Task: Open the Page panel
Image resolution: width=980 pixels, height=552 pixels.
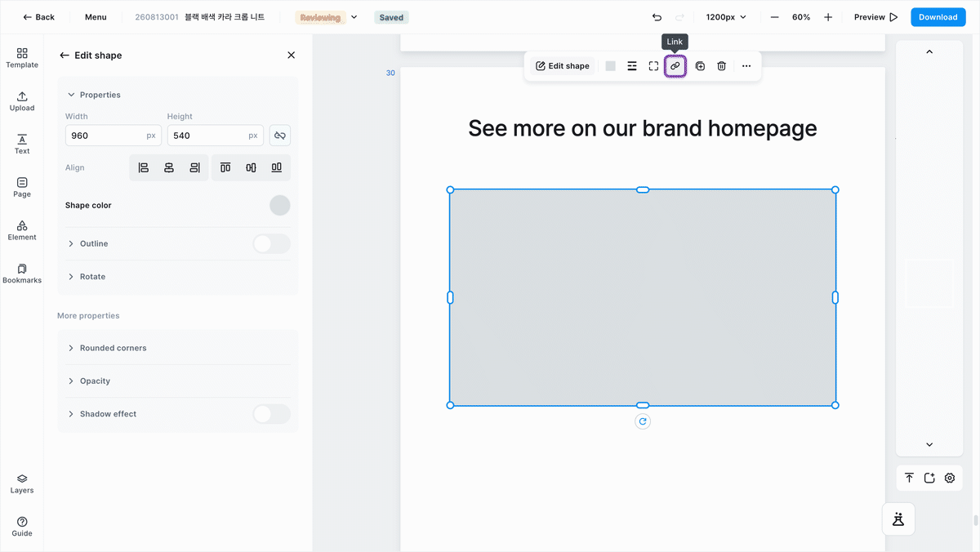Action: (x=22, y=188)
